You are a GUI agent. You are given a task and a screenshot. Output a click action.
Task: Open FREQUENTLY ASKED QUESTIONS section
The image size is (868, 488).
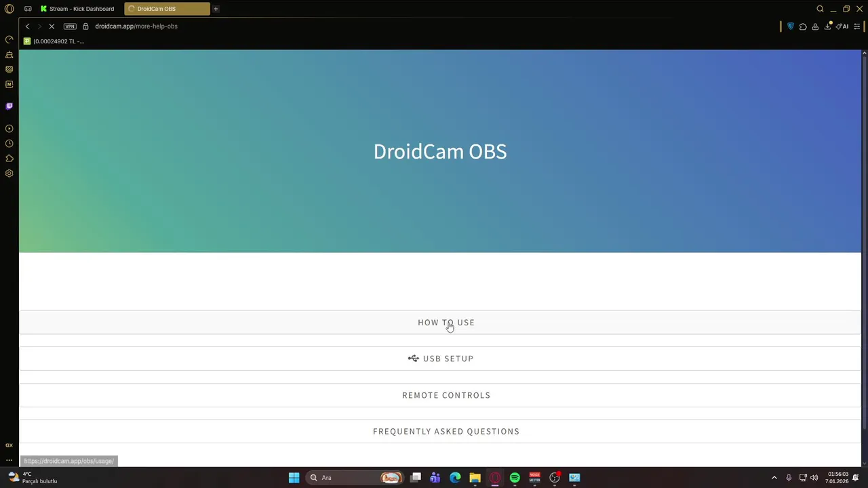click(x=440, y=431)
